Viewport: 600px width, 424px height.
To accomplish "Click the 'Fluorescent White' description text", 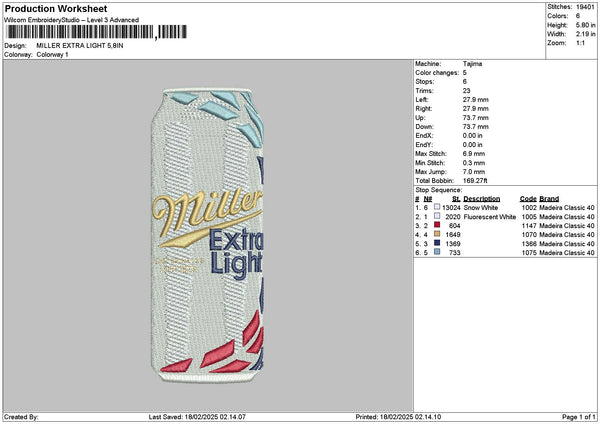I will coord(489,217).
